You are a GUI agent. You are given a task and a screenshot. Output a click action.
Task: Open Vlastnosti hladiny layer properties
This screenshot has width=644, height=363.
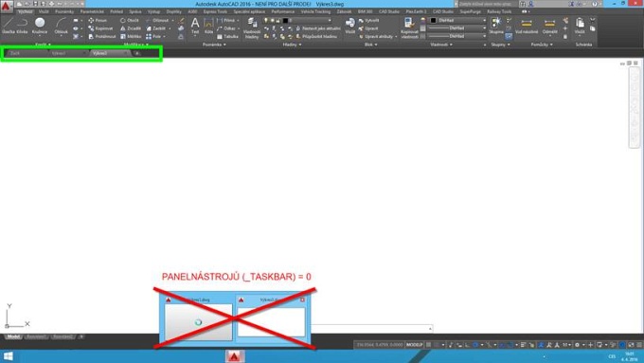coord(252,27)
